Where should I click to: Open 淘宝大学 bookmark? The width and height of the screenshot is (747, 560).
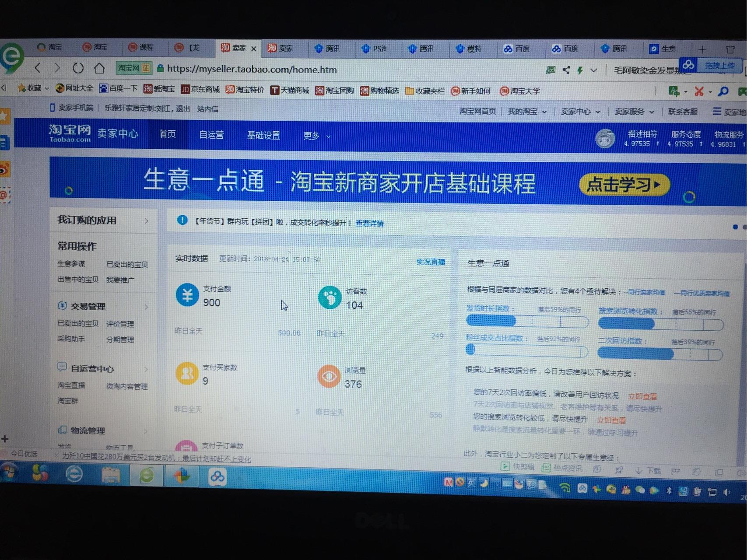tap(520, 91)
